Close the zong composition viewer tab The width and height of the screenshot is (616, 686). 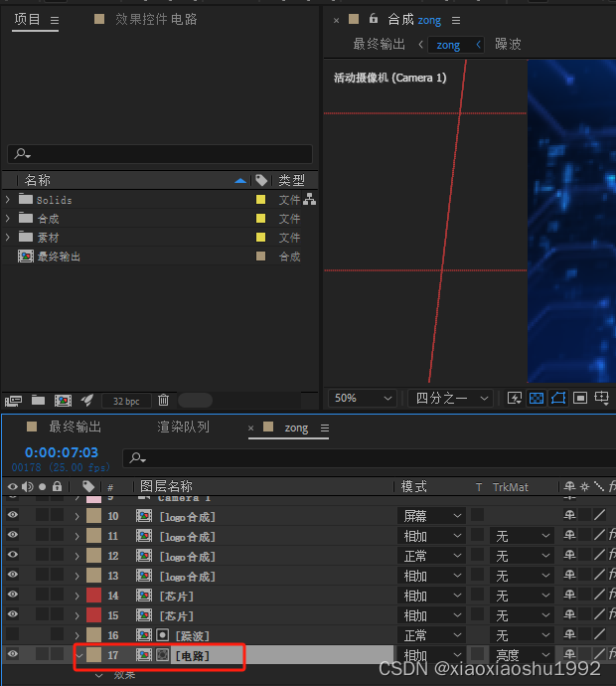click(x=336, y=21)
